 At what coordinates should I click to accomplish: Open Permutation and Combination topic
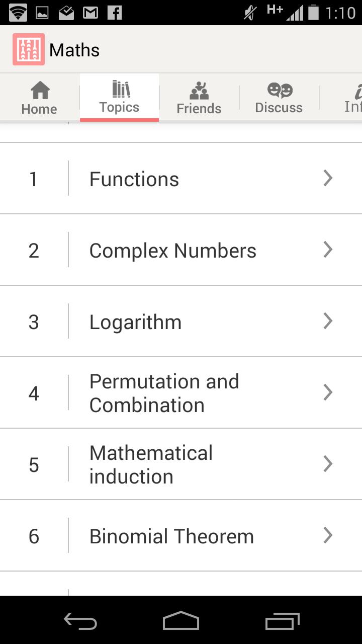(x=164, y=393)
